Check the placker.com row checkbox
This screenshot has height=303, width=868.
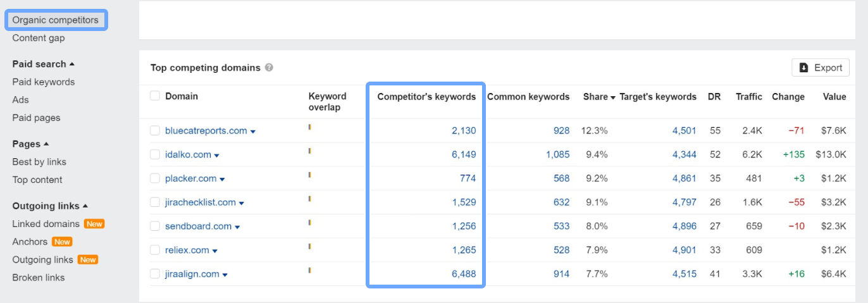155,178
